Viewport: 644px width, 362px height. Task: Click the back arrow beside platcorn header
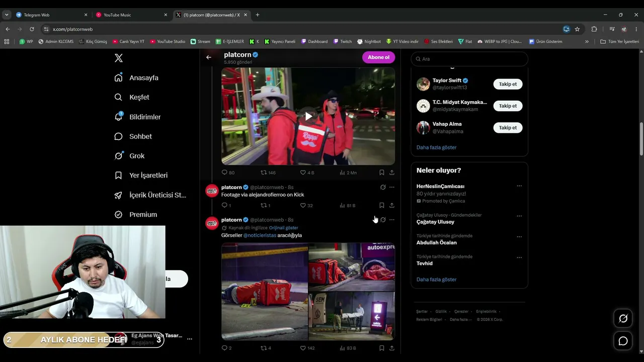209,57
